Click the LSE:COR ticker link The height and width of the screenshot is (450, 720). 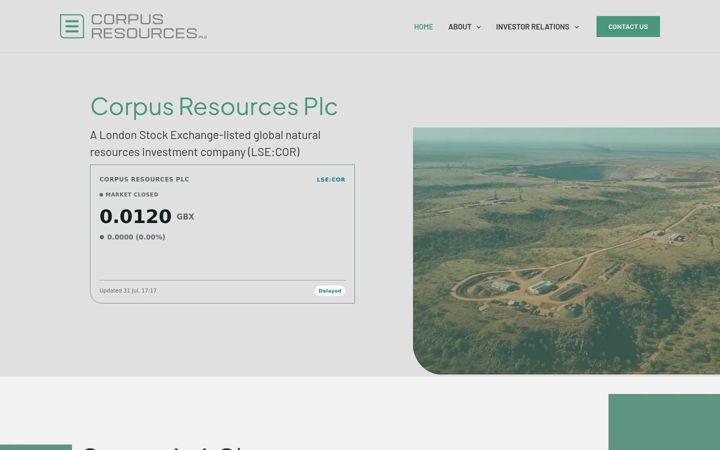(x=331, y=180)
